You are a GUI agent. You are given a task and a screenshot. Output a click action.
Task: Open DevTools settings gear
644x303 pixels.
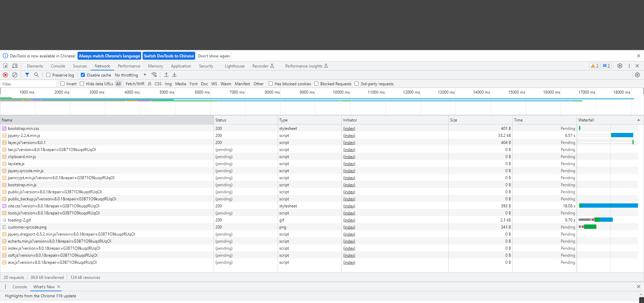pyautogui.click(x=620, y=66)
